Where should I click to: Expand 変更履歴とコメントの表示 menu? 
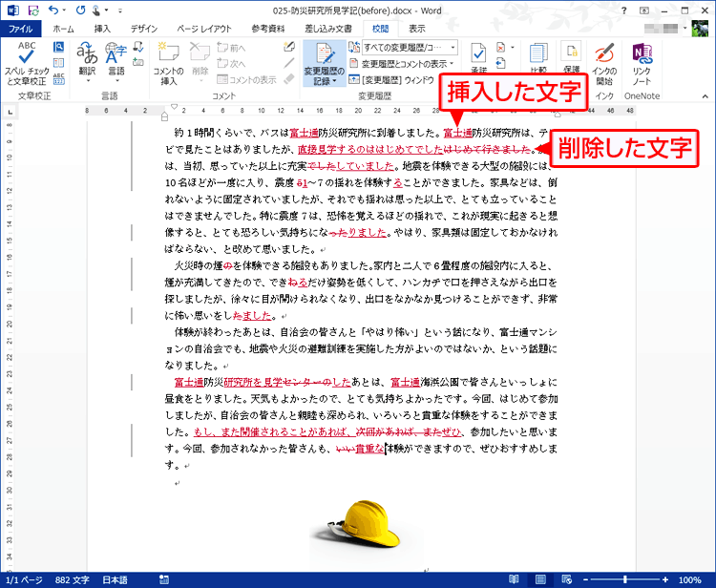[401, 63]
